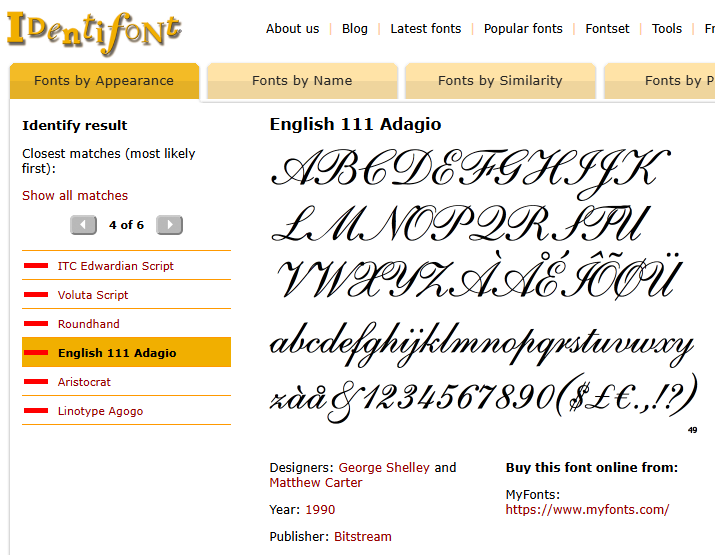
Task: Click Show all matches link
Action: tap(75, 196)
